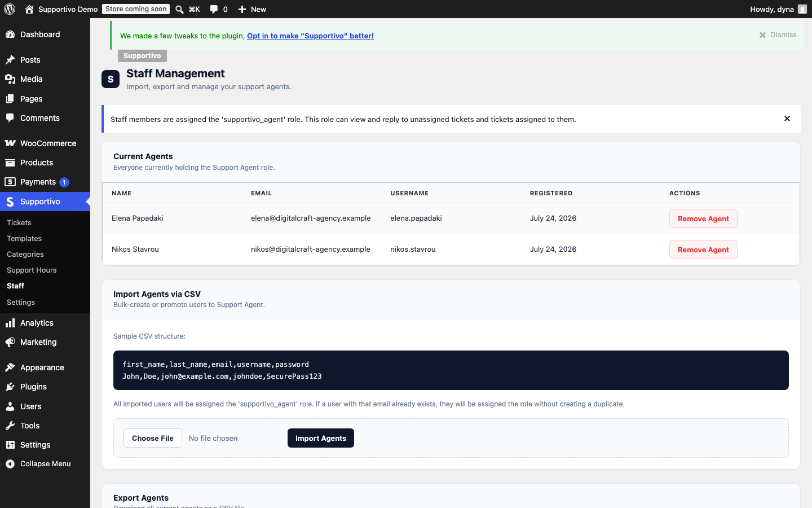Click the sample CSV code block
This screenshot has height=508, width=812.
451,370
